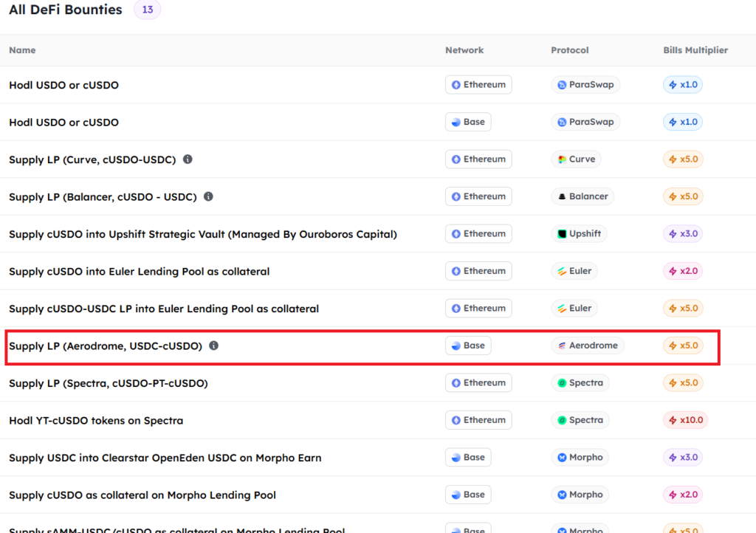Select Ethereum badge in the Curve LP row
The width and height of the screenshot is (756, 533).
tap(478, 159)
